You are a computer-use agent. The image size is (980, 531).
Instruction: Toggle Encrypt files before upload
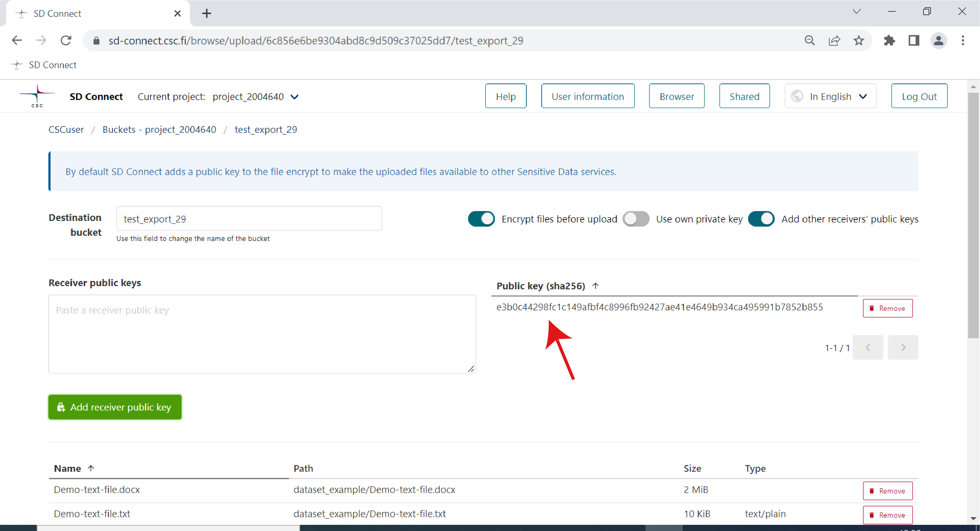point(481,219)
